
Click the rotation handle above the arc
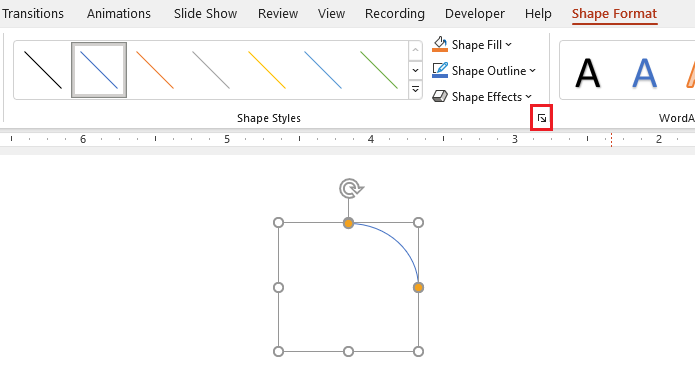(351, 189)
